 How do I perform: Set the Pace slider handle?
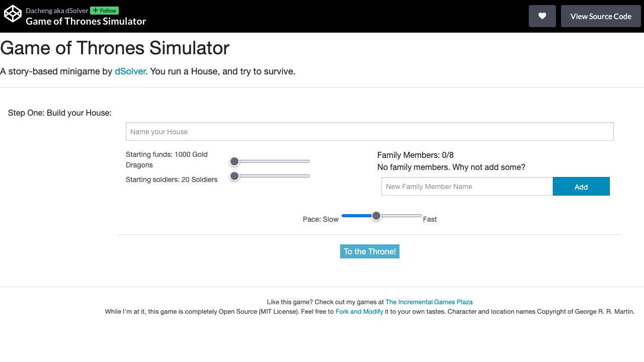pos(376,216)
